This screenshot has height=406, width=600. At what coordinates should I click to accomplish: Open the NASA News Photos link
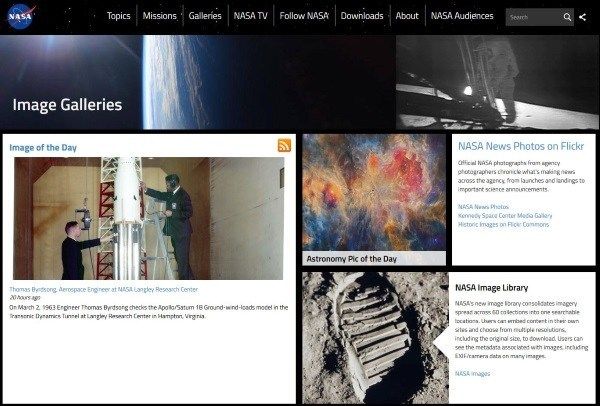coord(483,207)
